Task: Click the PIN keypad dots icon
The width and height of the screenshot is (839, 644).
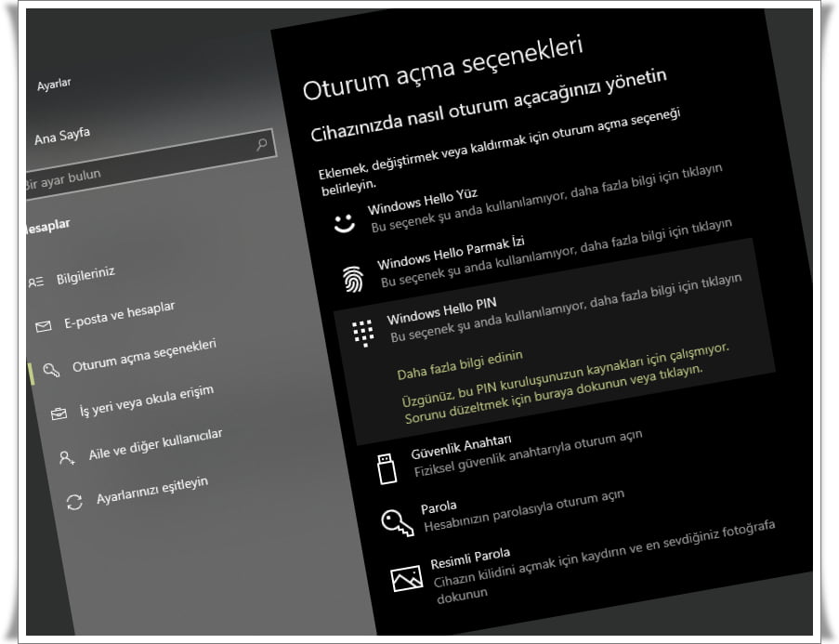Action: [363, 333]
